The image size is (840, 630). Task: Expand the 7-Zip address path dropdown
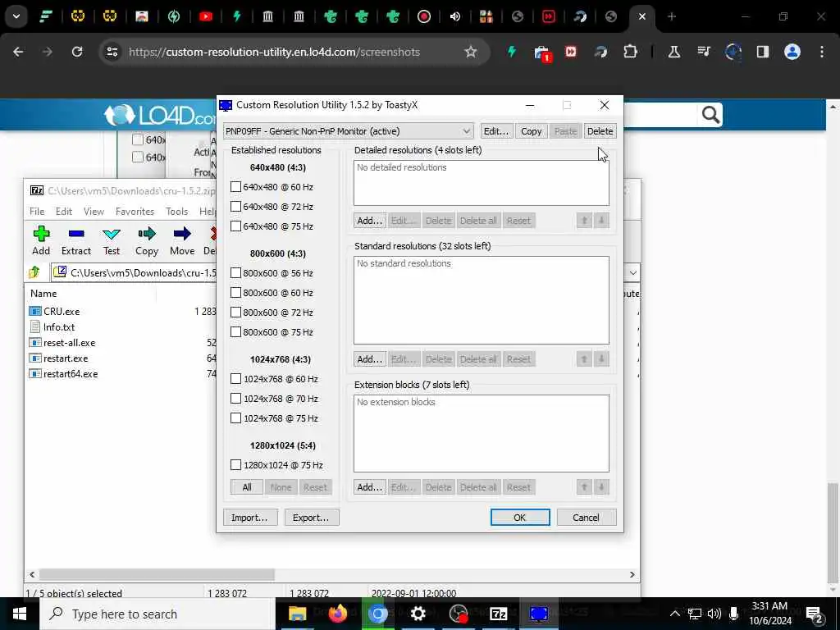[632, 272]
